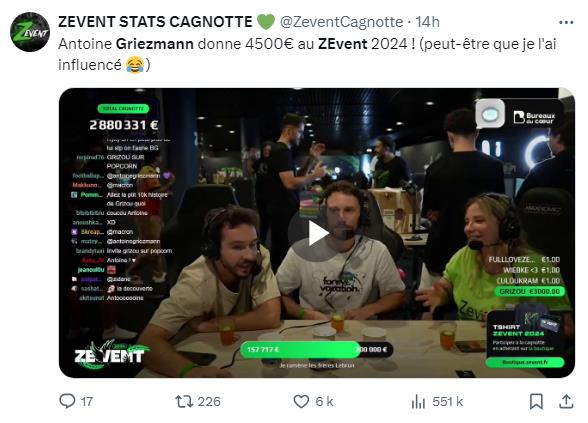Like the tweet with the heart icon
Viewport: 588px width, 423px height.
pos(301,402)
